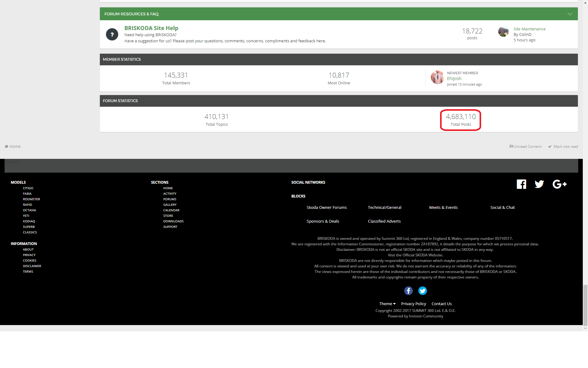Select OCTAVIA under Models
Image resolution: width=588 pixels, height=368 pixels.
(29, 210)
